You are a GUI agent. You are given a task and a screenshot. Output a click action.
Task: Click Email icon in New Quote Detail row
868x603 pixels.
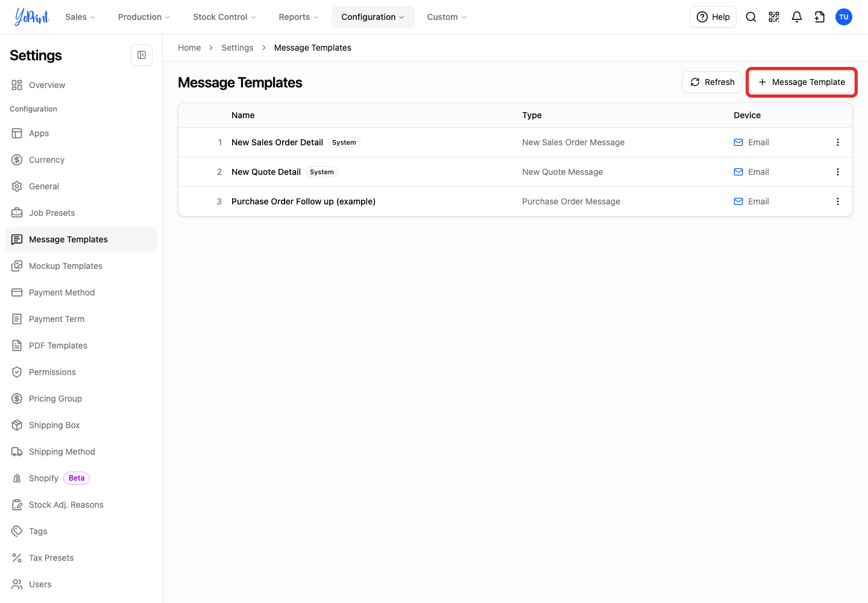738,172
